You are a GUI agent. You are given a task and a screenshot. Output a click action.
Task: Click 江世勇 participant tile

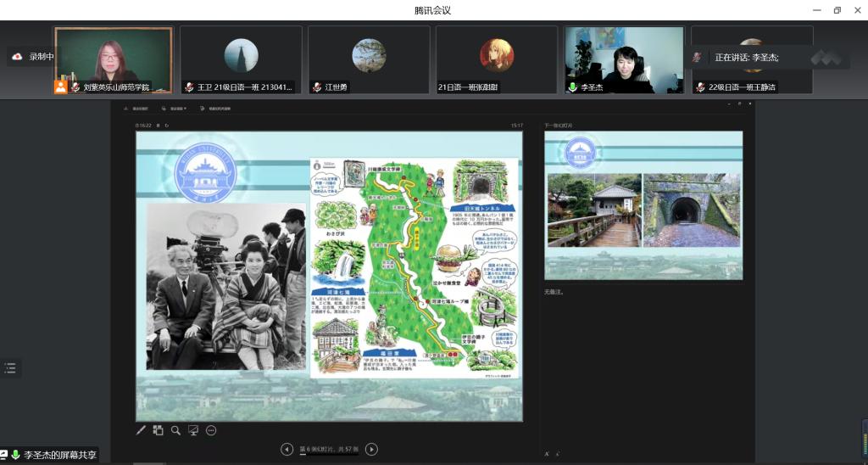369,59
